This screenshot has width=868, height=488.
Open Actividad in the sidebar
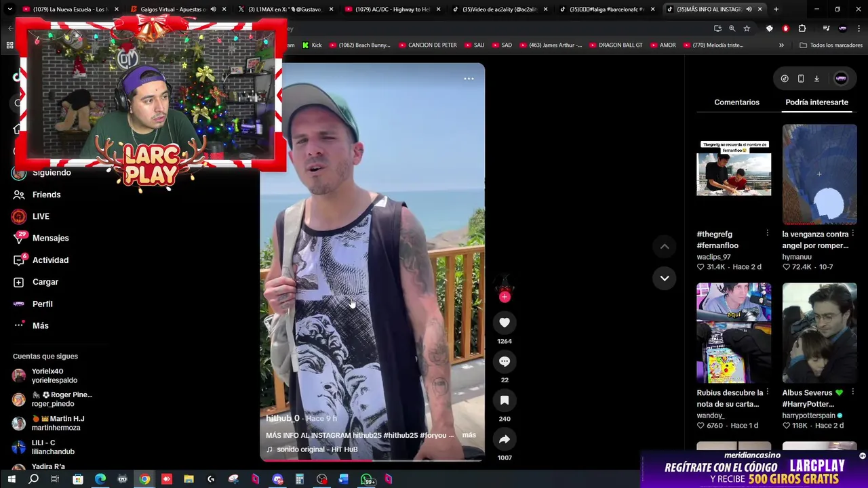tap(41, 260)
